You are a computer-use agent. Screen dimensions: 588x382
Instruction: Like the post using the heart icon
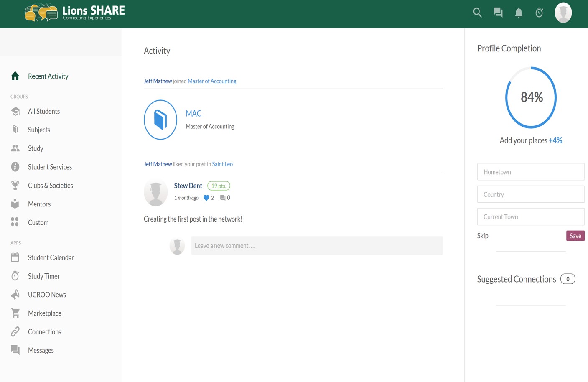tap(206, 198)
